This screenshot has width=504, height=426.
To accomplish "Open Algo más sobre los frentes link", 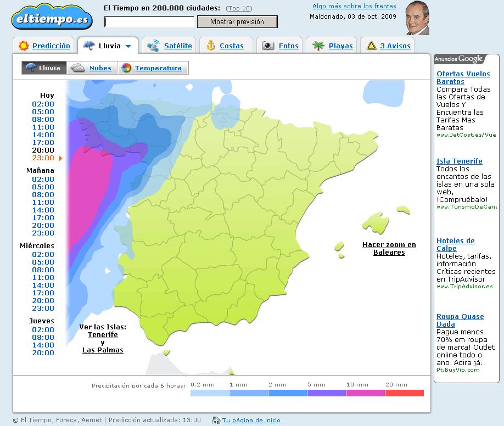I will click(x=354, y=6).
